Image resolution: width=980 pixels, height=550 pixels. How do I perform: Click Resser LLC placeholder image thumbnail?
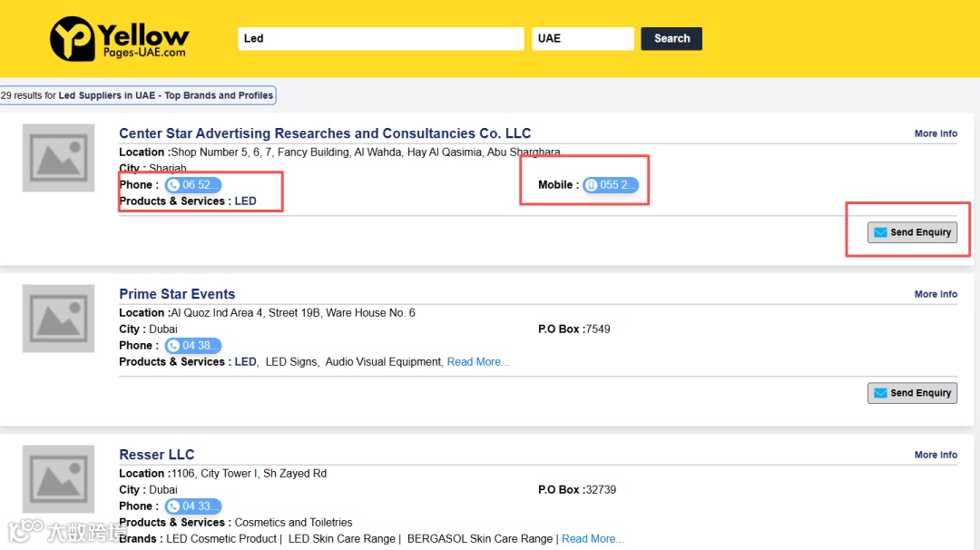pyautogui.click(x=58, y=478)
